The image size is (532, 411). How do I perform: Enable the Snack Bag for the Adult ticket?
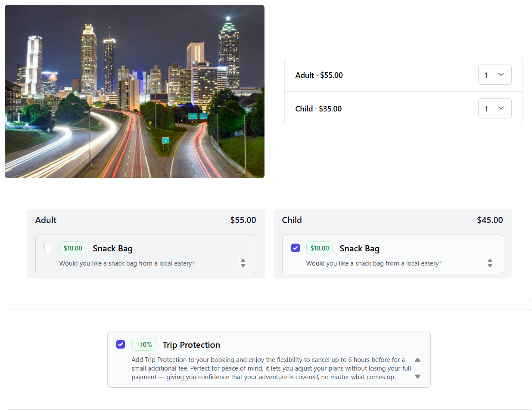(x=48, y=248)
